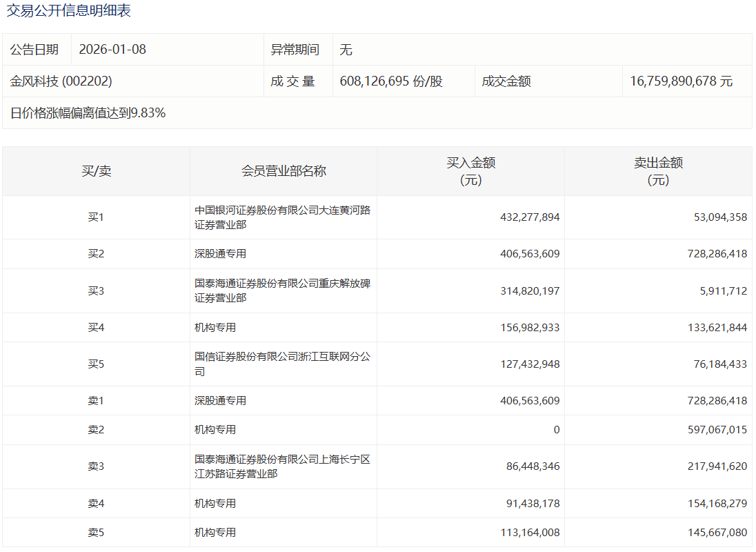Image resolution: width=756 pixels, height=552 pixels.
Task: Open 国泰海通证券上海长宁区江苏路 branch entry
Action: click(x=282, y=466)
